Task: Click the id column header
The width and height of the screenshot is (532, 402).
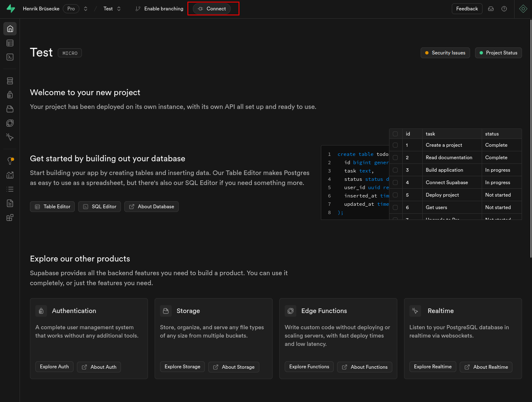Action: click(412, 134)
